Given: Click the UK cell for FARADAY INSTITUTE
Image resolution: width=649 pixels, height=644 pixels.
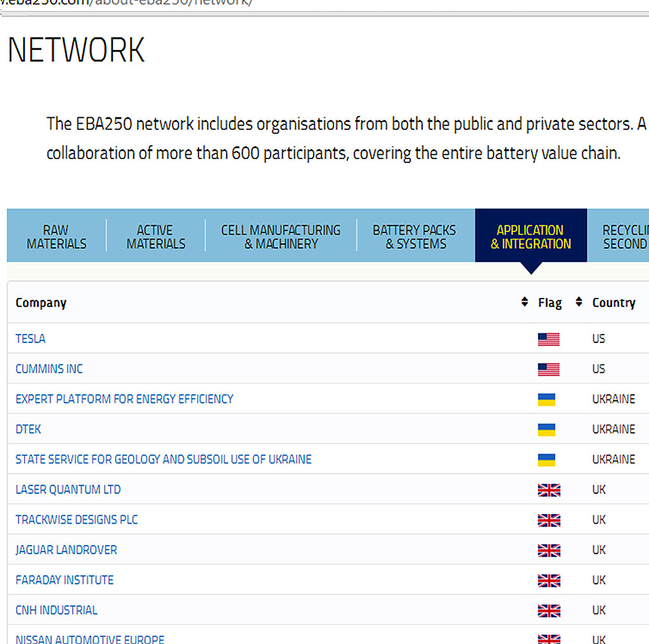Looking at the screenshot, I should (x=598, y=580).
